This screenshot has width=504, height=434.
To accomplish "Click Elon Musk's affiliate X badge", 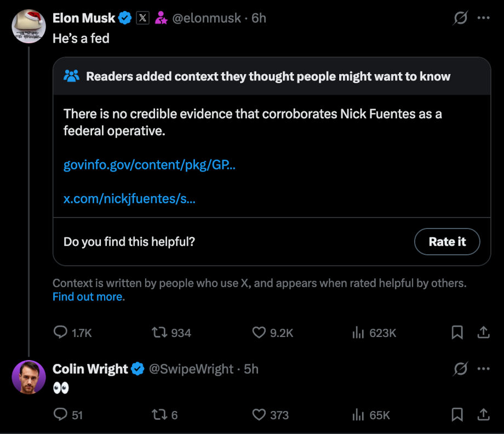I will click(142, 18).
